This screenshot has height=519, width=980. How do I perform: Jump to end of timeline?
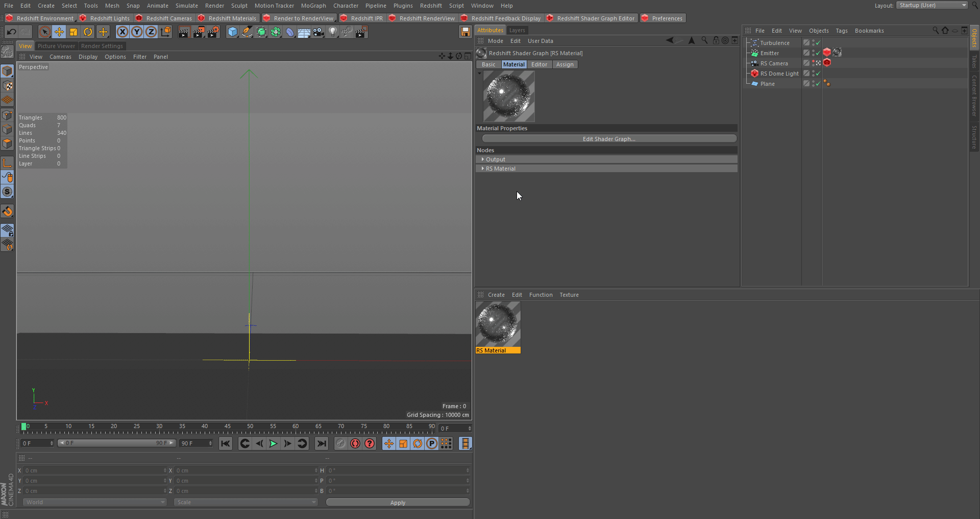pos(321,443)
